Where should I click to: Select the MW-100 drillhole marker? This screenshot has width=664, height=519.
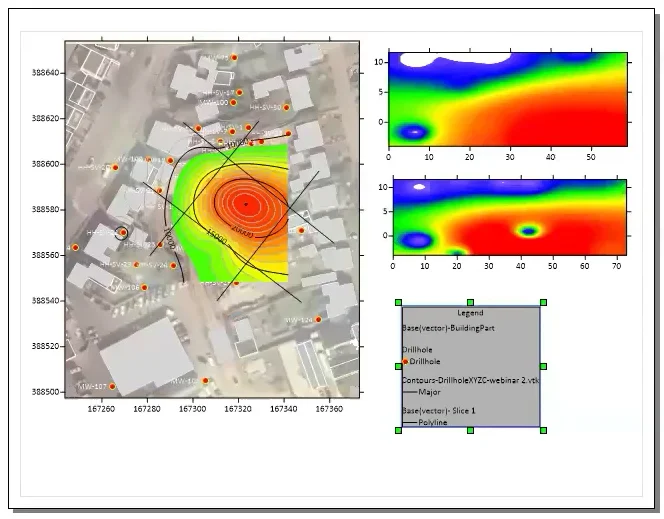233,102
